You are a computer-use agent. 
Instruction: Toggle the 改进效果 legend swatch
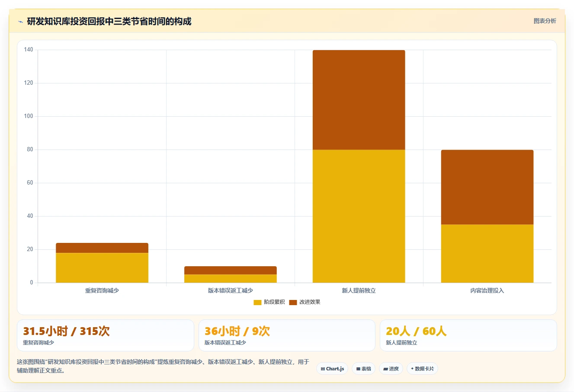click(x=293, y=302)
